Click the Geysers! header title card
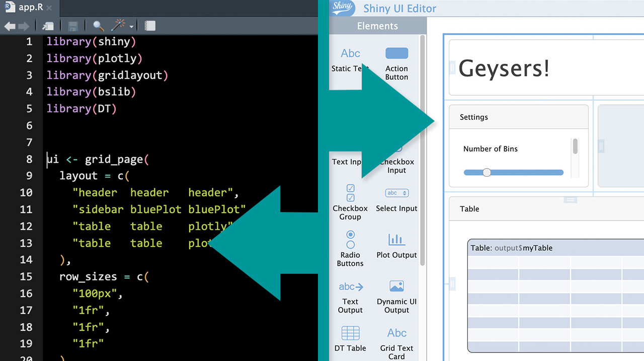 click(x=546, y=68)
